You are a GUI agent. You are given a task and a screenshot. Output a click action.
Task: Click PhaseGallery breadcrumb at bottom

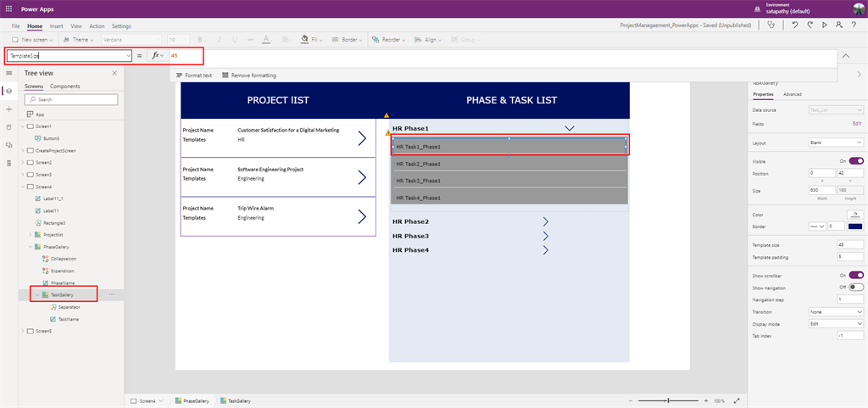coord(192,401)
